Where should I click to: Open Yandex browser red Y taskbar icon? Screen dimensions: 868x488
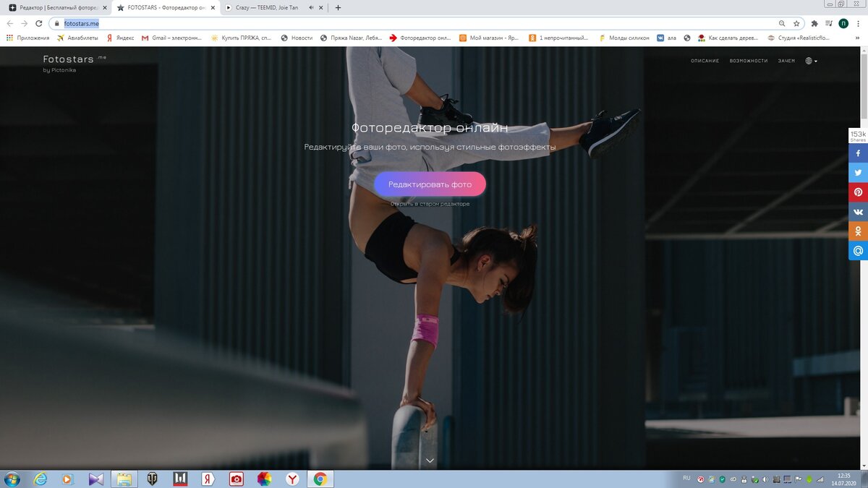tap(292, 479)
